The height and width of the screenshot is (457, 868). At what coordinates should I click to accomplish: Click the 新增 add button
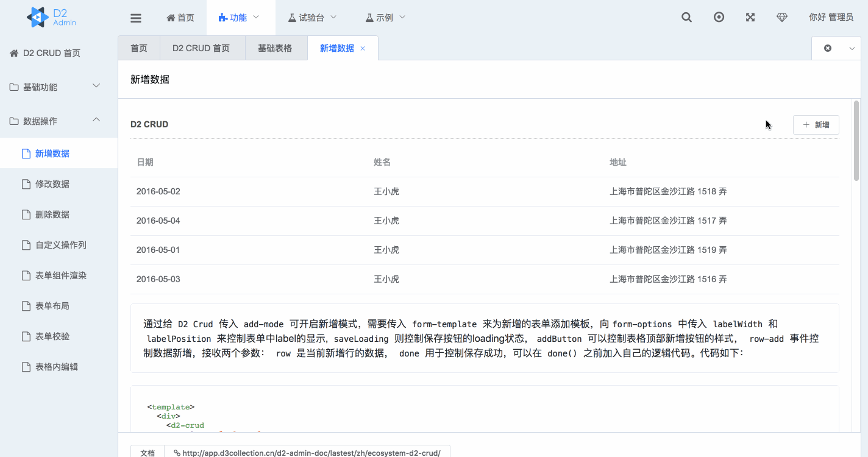tap(816, 125)
